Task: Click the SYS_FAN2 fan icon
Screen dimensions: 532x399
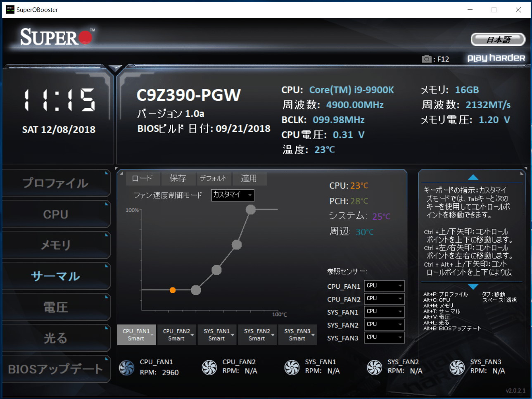Action: coord(375,368)
